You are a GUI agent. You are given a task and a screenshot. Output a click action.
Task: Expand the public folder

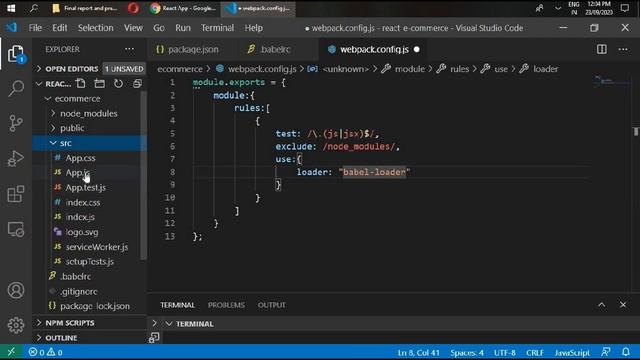tap(90, 128)
